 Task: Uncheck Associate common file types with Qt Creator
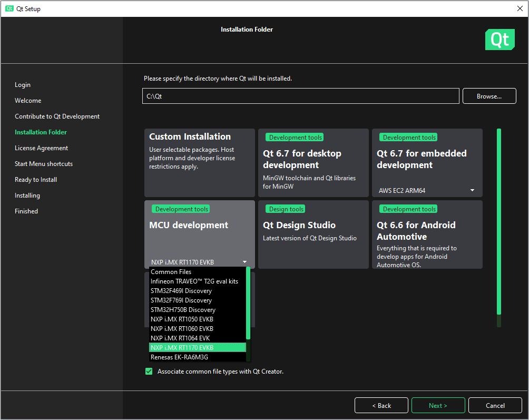pyautogui.click(x=149, y=372)
